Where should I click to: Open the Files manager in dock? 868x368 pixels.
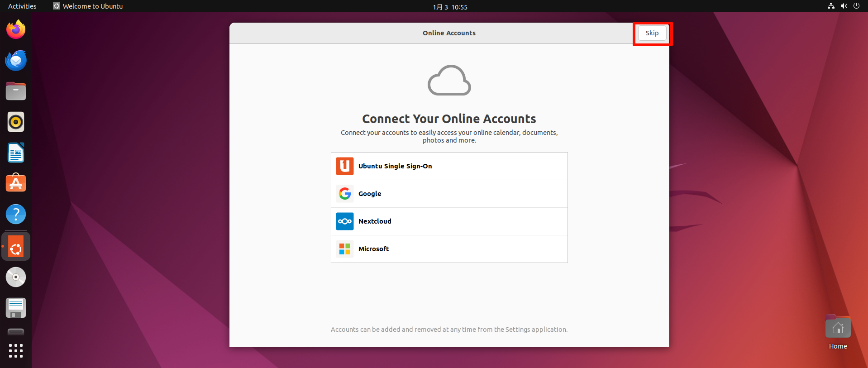pyautogui.click(x=16, y=91)
